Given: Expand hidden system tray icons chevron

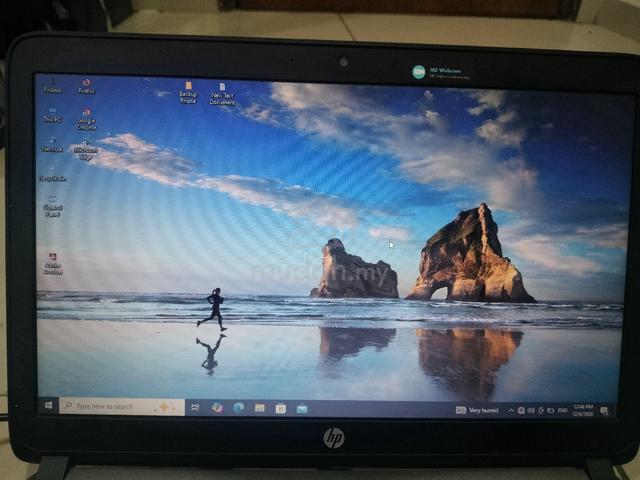Looking at the screenshot, I should coord(511,410).
